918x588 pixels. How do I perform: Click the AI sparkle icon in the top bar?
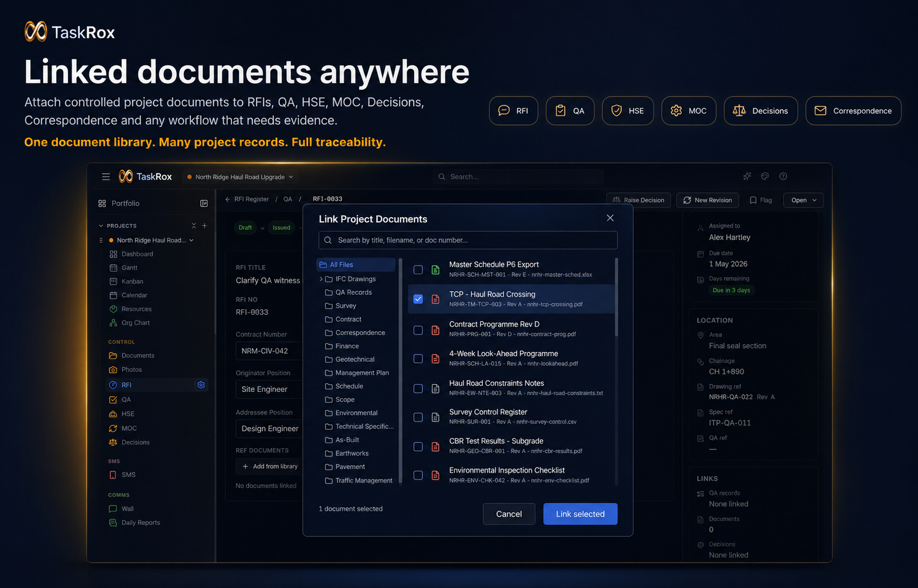[x=747, y=176]
